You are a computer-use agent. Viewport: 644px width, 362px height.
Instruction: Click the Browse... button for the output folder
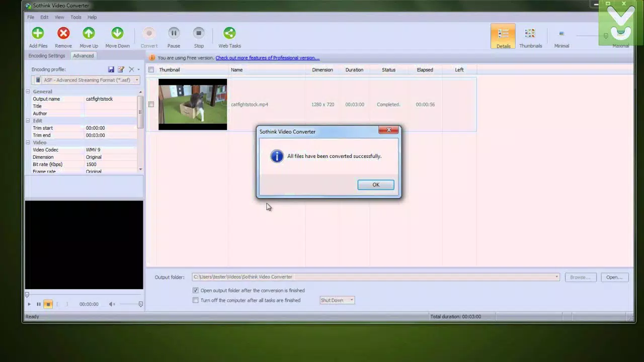point(580,277)
